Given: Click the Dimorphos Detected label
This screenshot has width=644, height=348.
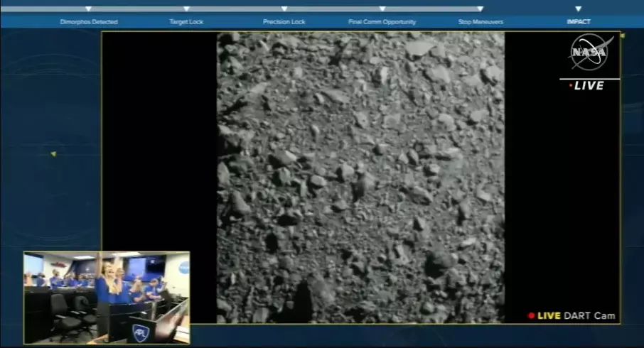Looking at the screenshot, I should (x=89, y=22).
